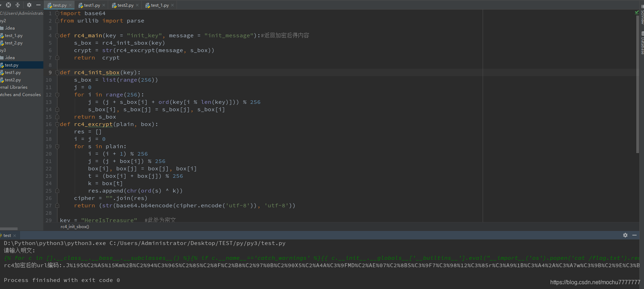Open Scratches and Consoles node
Screen dimensions: 644x289
[x=20, y=95]
